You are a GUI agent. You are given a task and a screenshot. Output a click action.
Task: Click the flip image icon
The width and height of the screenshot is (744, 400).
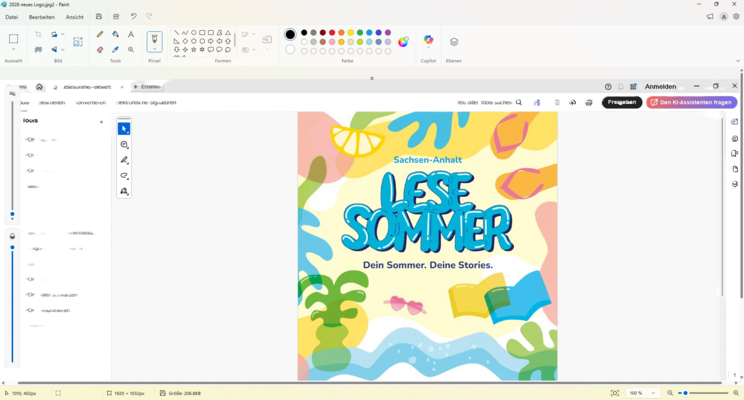(x=54, y=49)
